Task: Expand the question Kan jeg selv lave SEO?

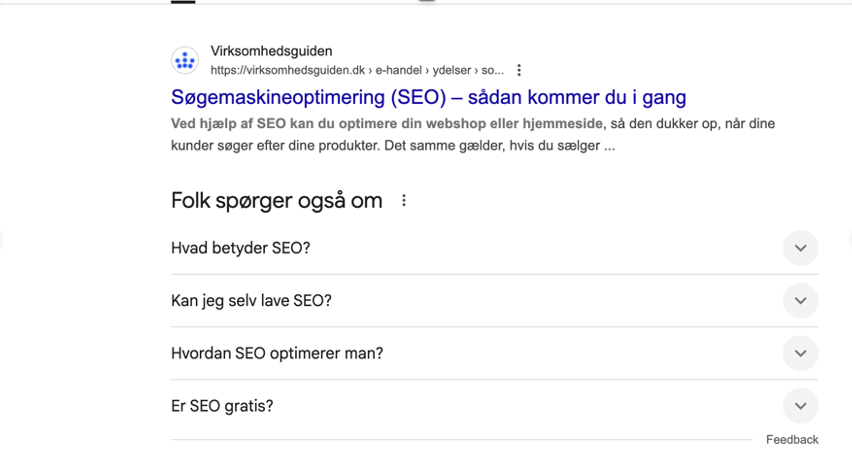Action: point(251,301)
